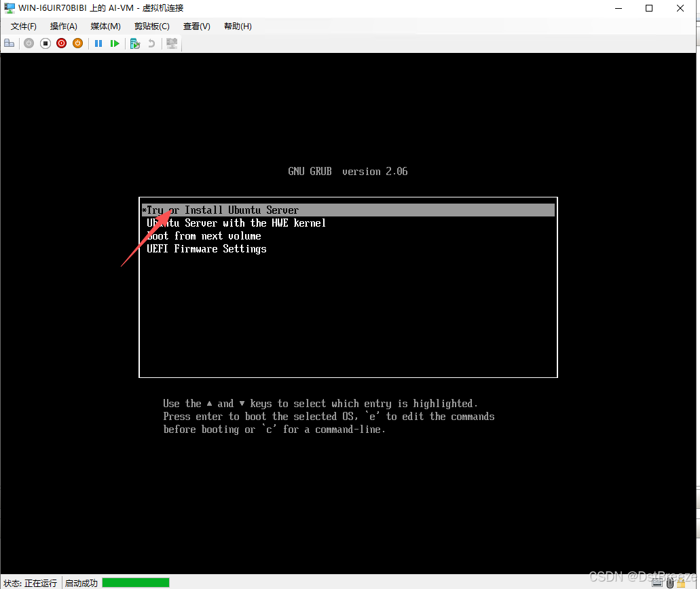Open the 媒体(M) menu
This screenshot has width=700, height=589.
click(x=105, y=26)
